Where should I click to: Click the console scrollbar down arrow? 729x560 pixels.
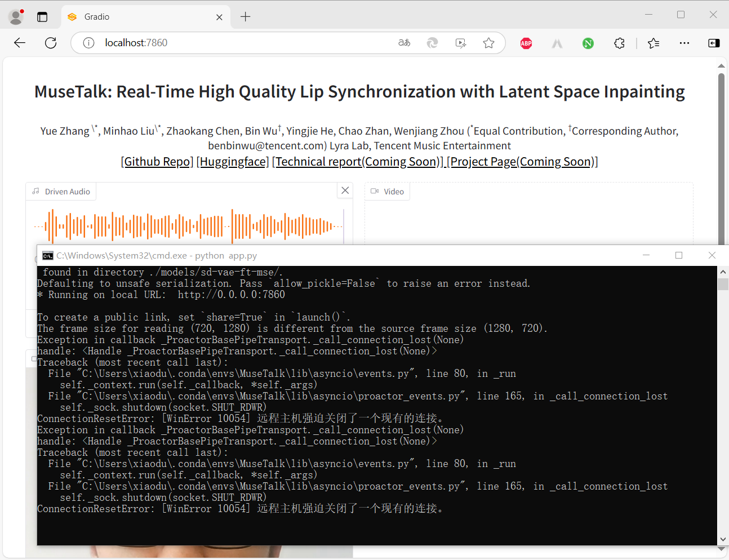tap(723, 540)
